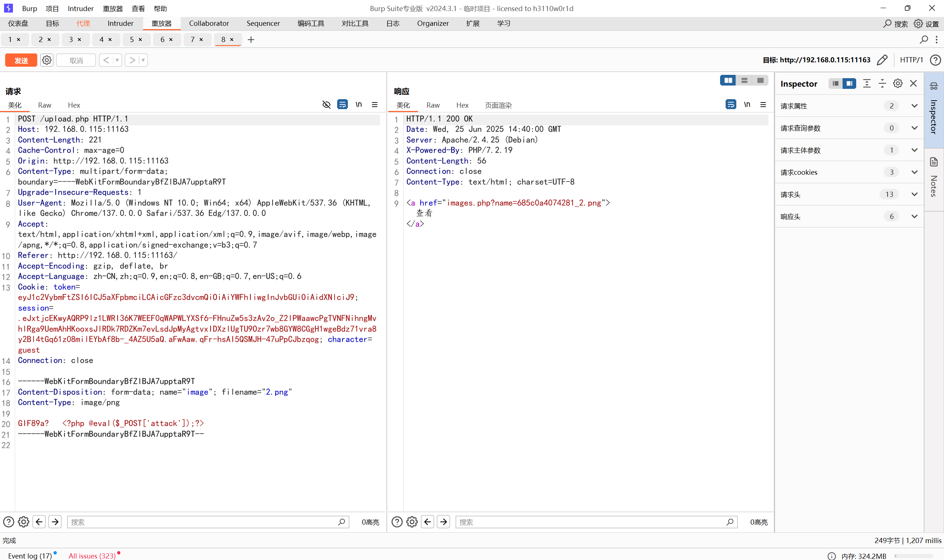The height and width of the screenshot is (560, 944).
Task: Open Event log (17)
Action: pyautogui.click(x=30, y=556)
